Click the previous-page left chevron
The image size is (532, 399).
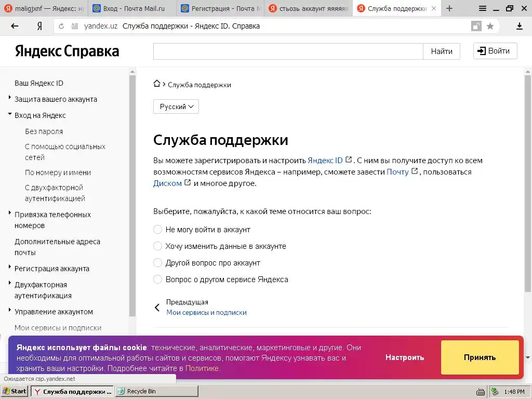pos(157,308)
